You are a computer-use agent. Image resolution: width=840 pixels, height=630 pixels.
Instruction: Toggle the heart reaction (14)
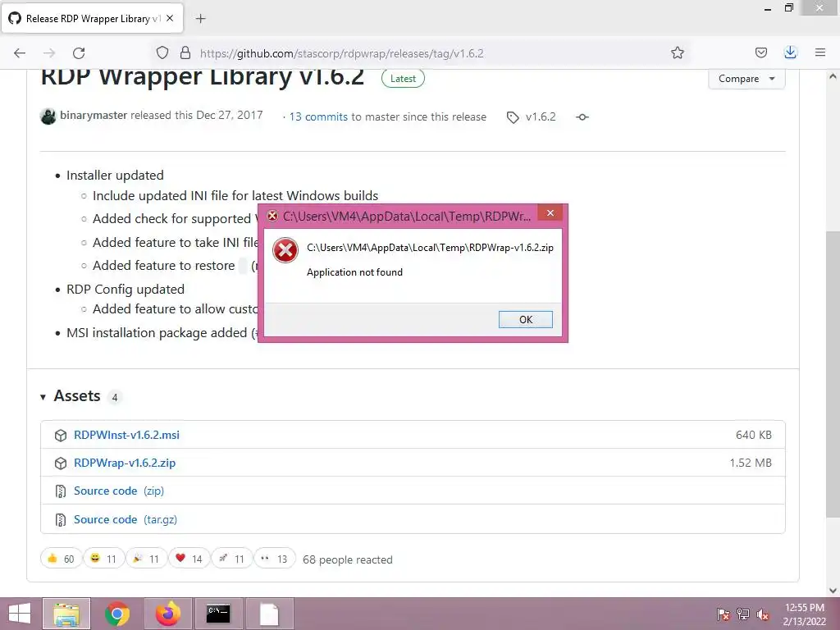(x=189, y=558)
